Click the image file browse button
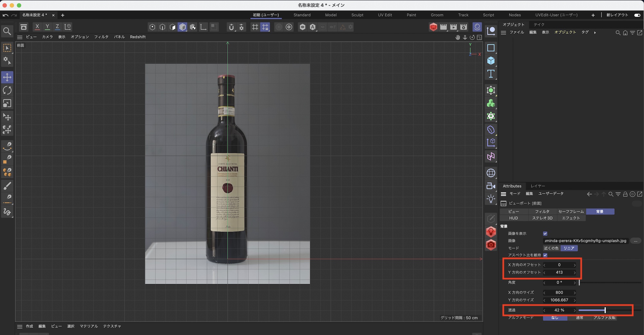This screenshot has height=335, width=644. point(635,241)
